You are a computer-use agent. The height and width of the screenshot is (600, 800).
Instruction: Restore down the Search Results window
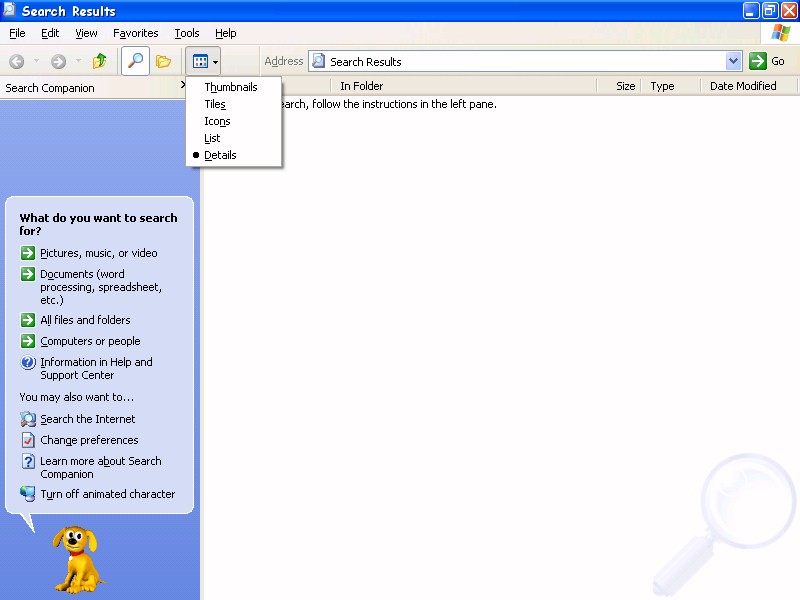[x=769, y=10]
